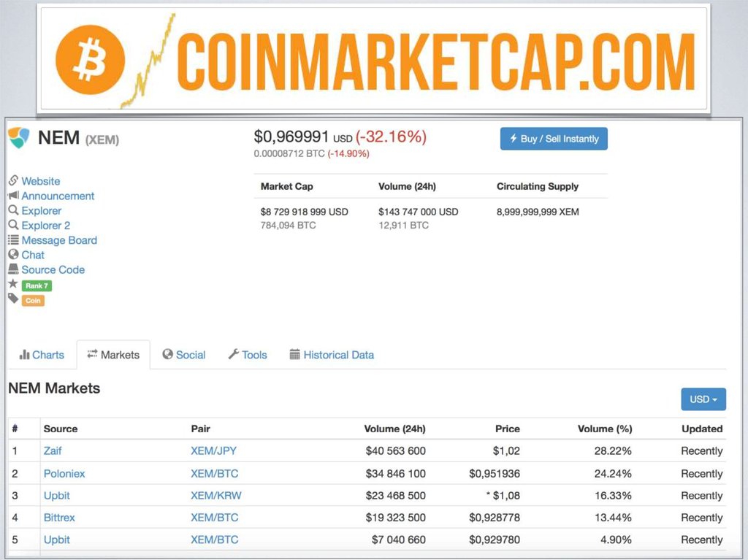
Task: Click the COINMARKETCAP.COM banner text
Action: click(438, 62)
